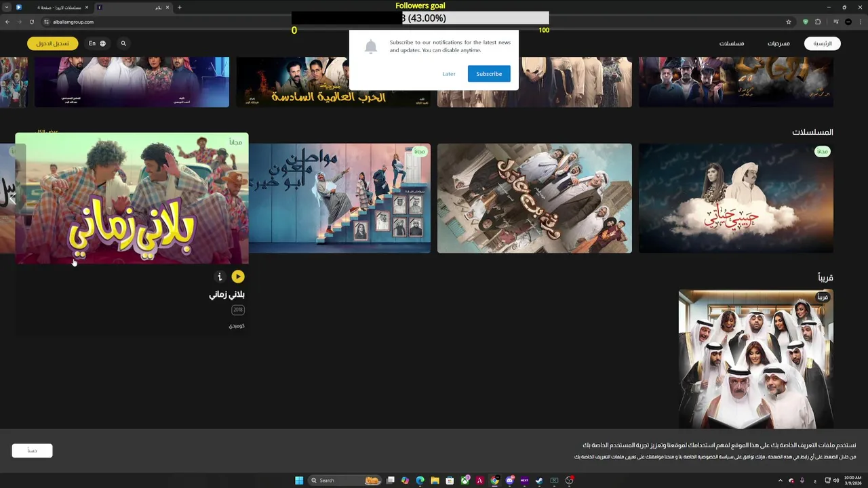The height and width of the screenshot is (488, 868).
Task: Open the green shield extension icon
Action: 806,22
